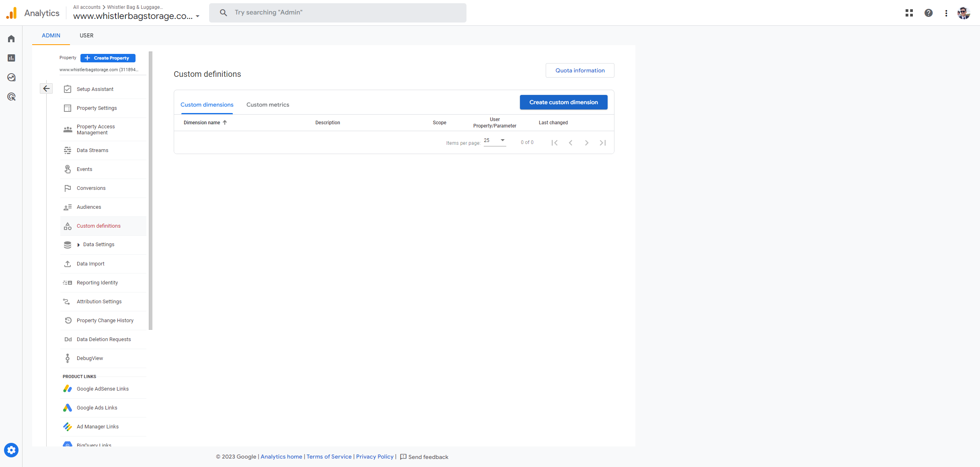Click the Events touch icon
The height and width of the screenshot is (467, 980).
68,169
